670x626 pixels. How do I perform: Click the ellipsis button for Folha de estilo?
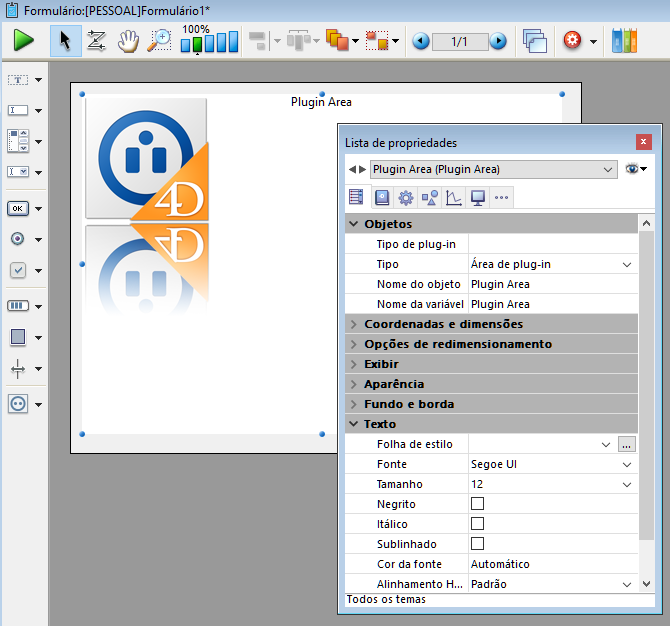627,444
